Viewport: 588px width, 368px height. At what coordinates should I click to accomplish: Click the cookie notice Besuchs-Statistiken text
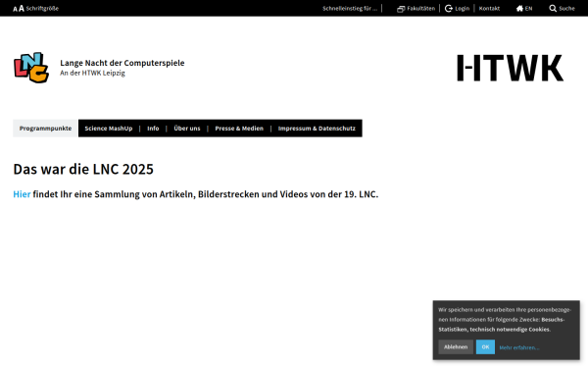point(502,325)
